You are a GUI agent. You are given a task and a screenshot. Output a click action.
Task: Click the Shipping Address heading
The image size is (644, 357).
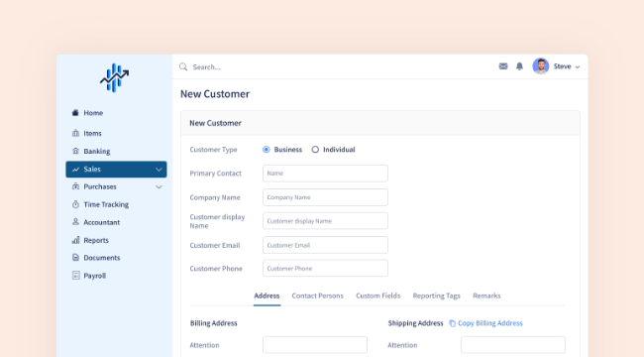416,323
